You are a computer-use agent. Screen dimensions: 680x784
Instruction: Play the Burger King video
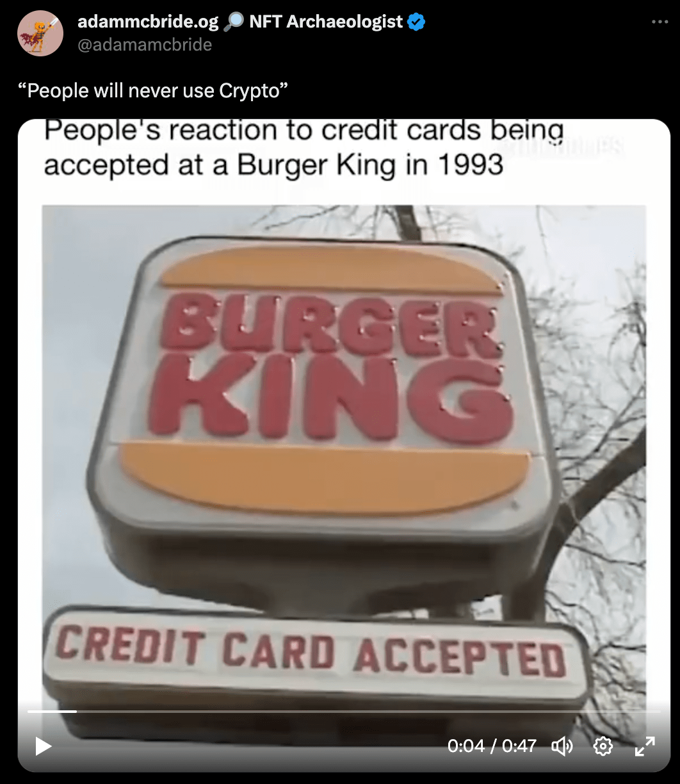pyautogui.click(x=43, y=746)
